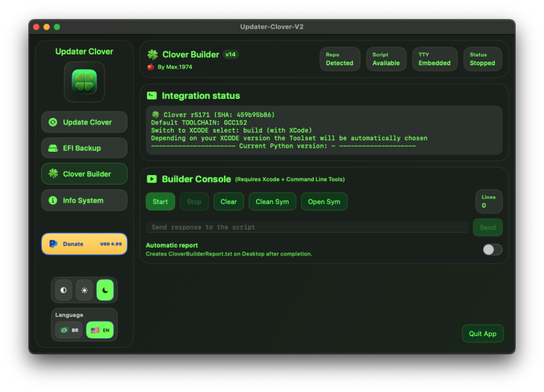Click the Send button
This screenshot has width=544, height=392.
coord(487,228)
